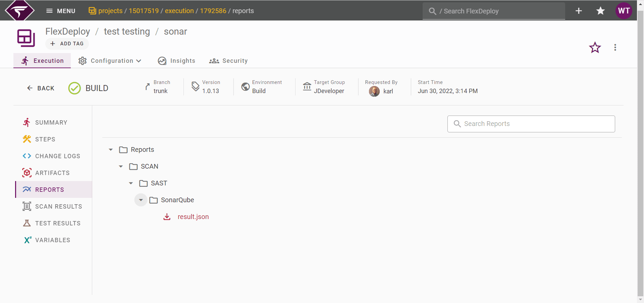Screen dimensions: 644x303
Task: Open the result.json report link
Action: [x=193, y=217]
